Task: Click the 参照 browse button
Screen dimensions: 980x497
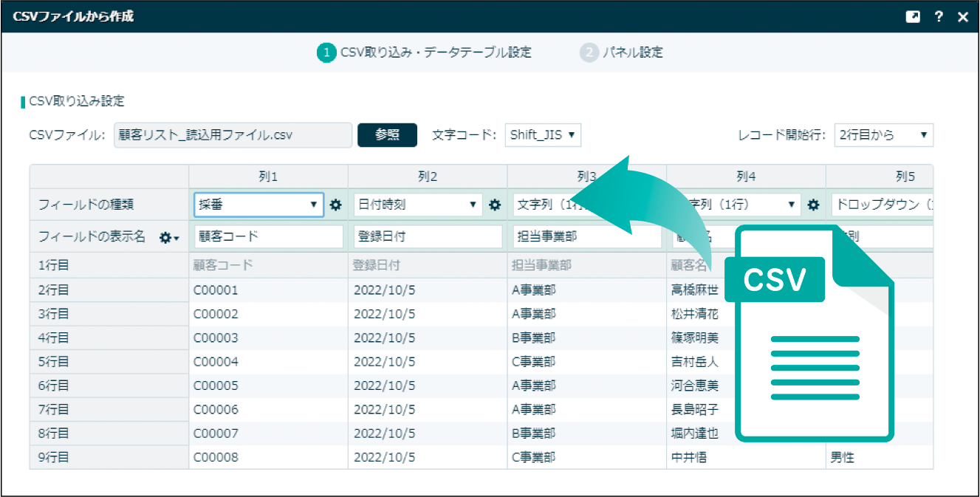Action: (x=387, y=135)
